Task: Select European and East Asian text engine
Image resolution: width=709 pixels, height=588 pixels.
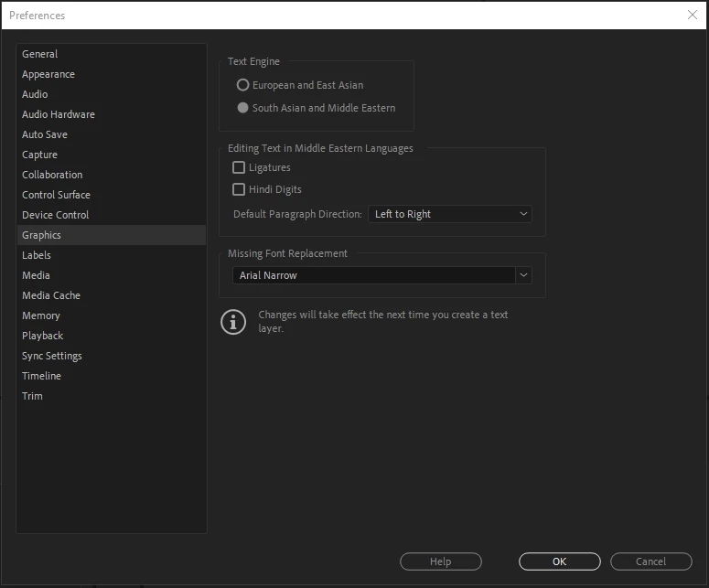Action: click(x=242, y=85)
